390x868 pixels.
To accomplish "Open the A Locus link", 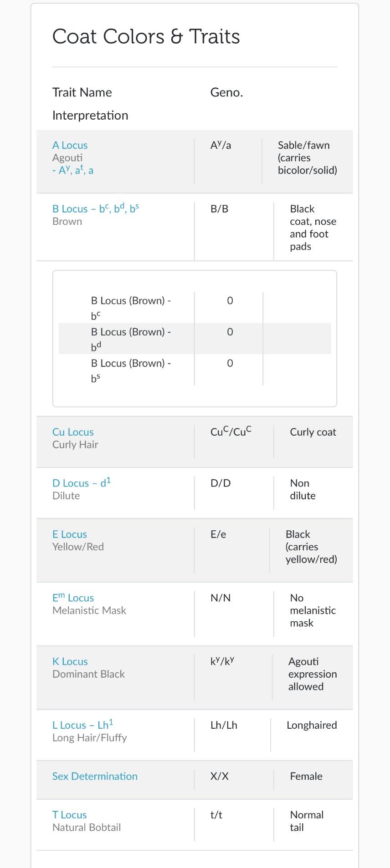I will click(x=70, y=145).
